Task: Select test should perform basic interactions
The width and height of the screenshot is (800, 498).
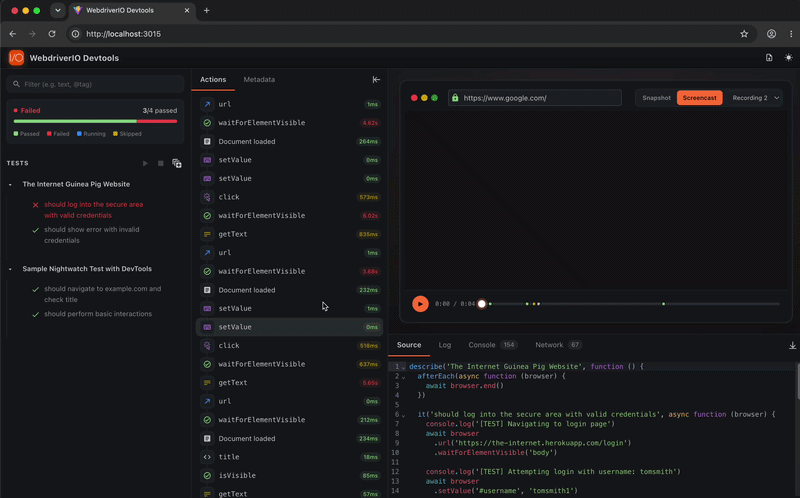Action: pyautogui.click(x=98, y=314)
